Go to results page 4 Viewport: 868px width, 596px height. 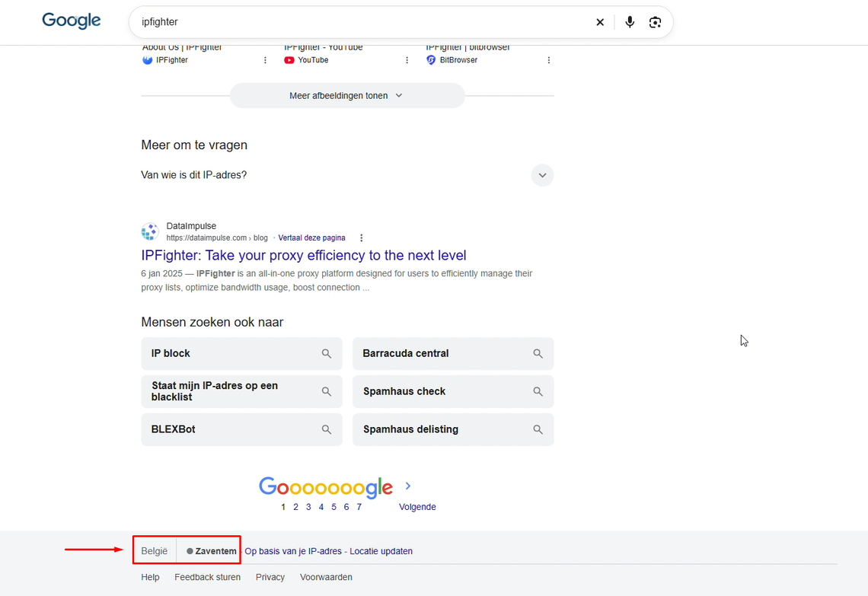click(321, 507)
